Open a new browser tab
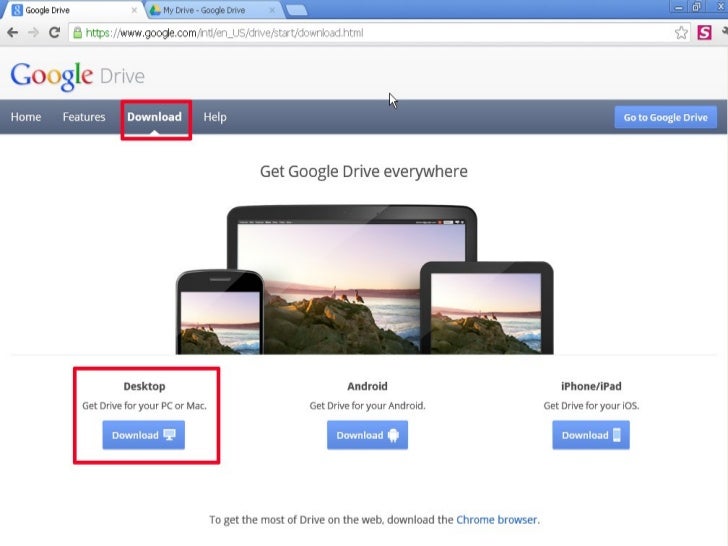728x546 pixels. pos(296,10)
